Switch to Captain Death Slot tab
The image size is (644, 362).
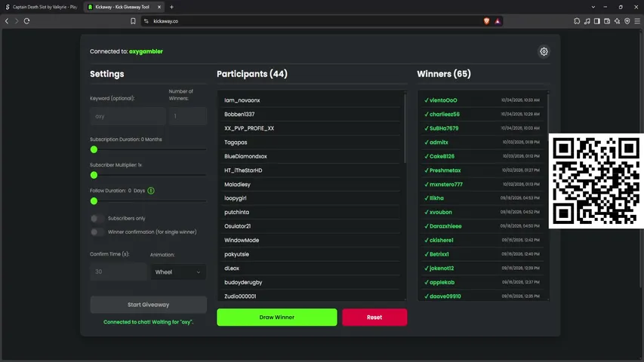(41, 7)
